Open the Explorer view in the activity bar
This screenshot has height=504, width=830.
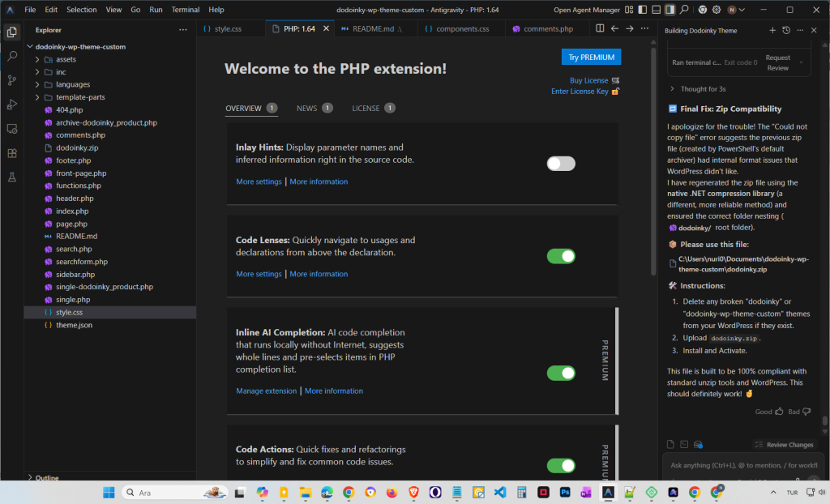(x=11, y=32)
